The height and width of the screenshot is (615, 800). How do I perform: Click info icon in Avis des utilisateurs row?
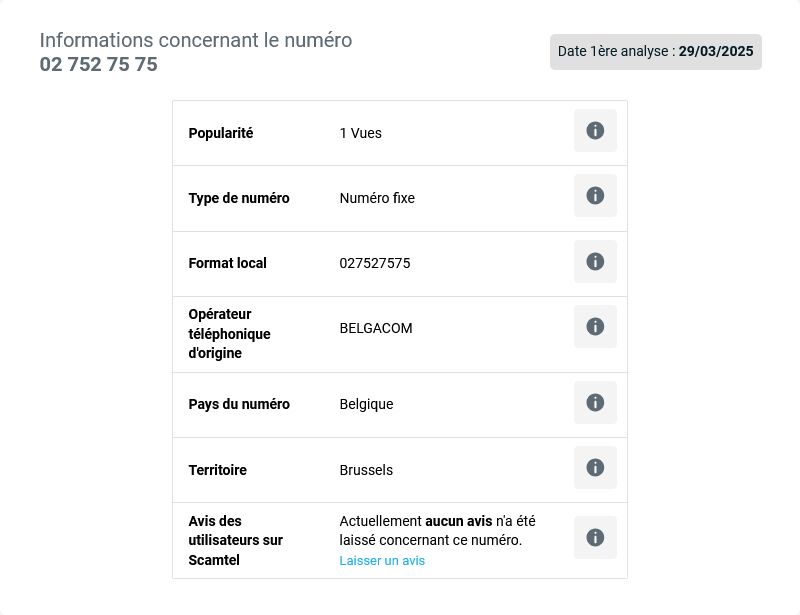(x=595, y=537)
